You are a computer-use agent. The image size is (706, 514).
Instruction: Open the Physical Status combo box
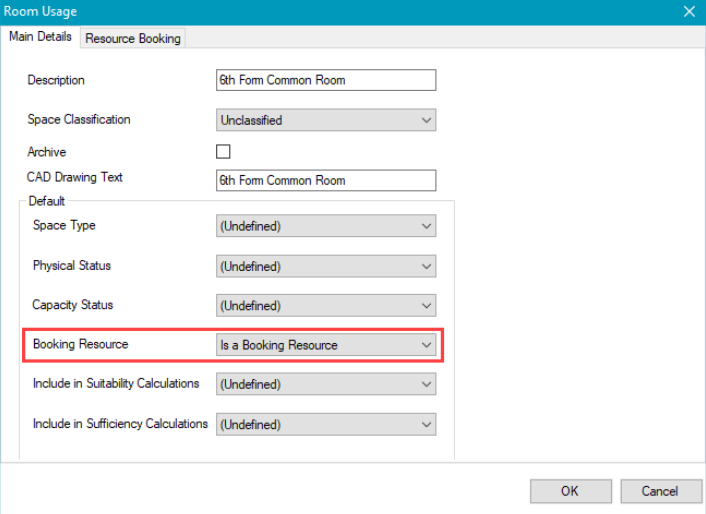[x=326, y=266]
